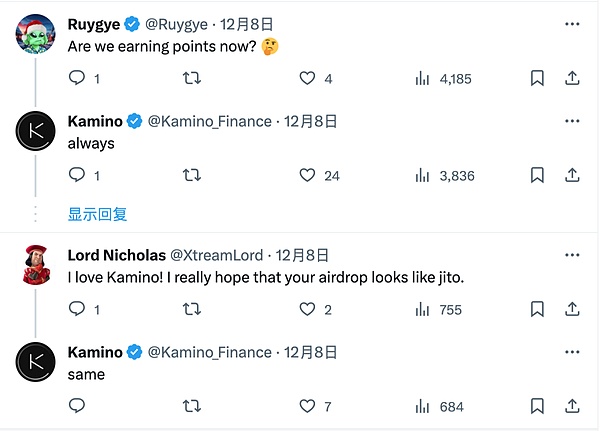Open Lord Nicholas's profile avatar
Viewport: 600px width, 431px height.
pyautogui.click(x=37, y=265)
